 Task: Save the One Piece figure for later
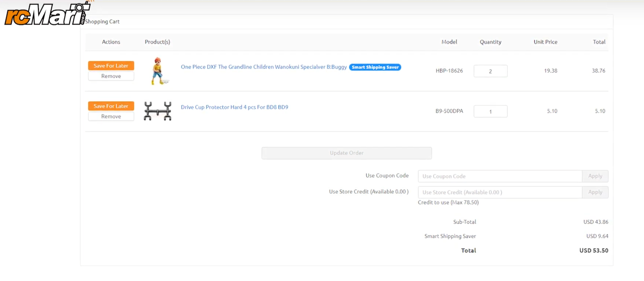point(111,66)
